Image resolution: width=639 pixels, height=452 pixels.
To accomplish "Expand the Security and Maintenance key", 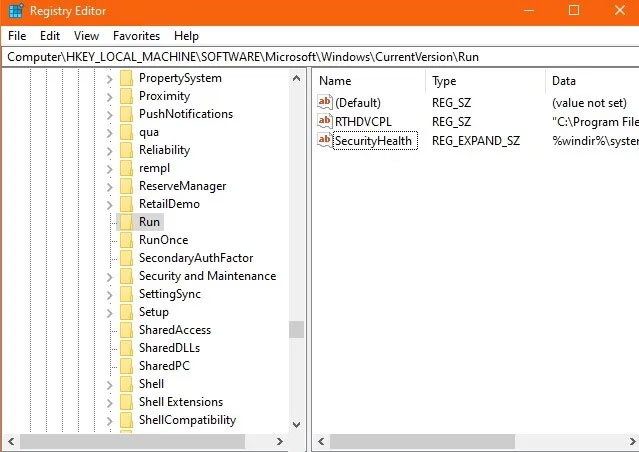I will click(109, 276).
